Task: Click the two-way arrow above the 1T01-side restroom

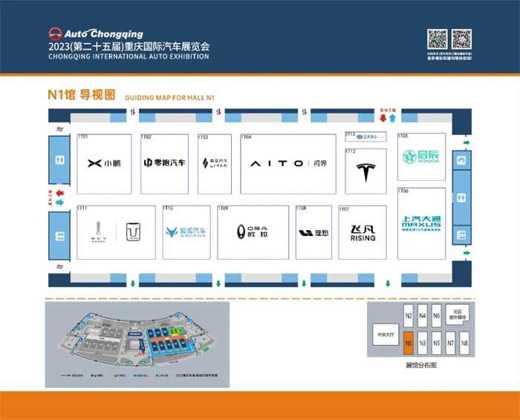Action: click(59, 129)
